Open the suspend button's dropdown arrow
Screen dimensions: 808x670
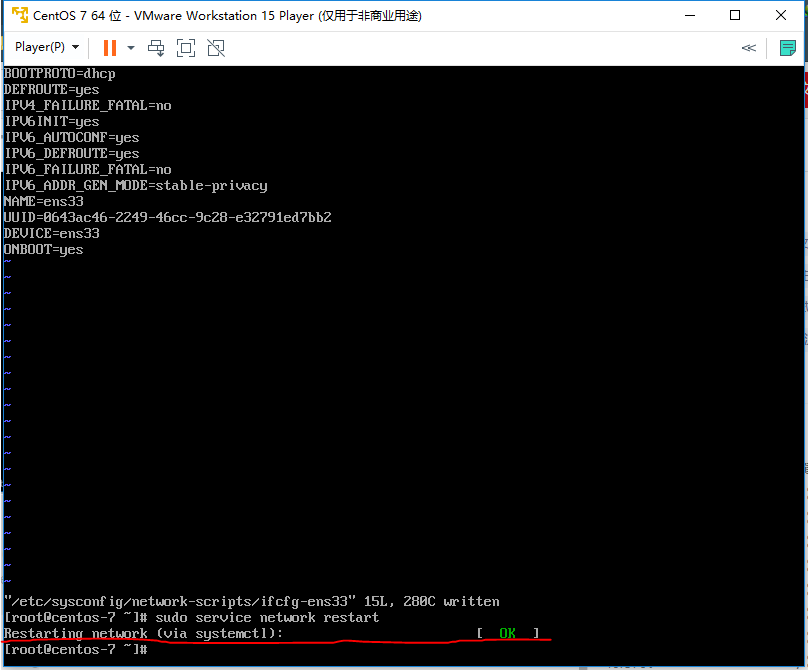(x=131, y=47)
